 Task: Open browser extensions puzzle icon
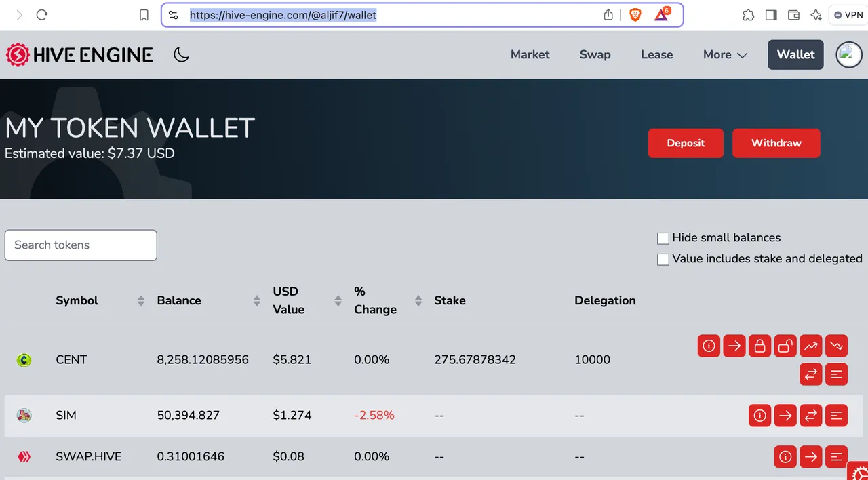(x=748, y=15)
